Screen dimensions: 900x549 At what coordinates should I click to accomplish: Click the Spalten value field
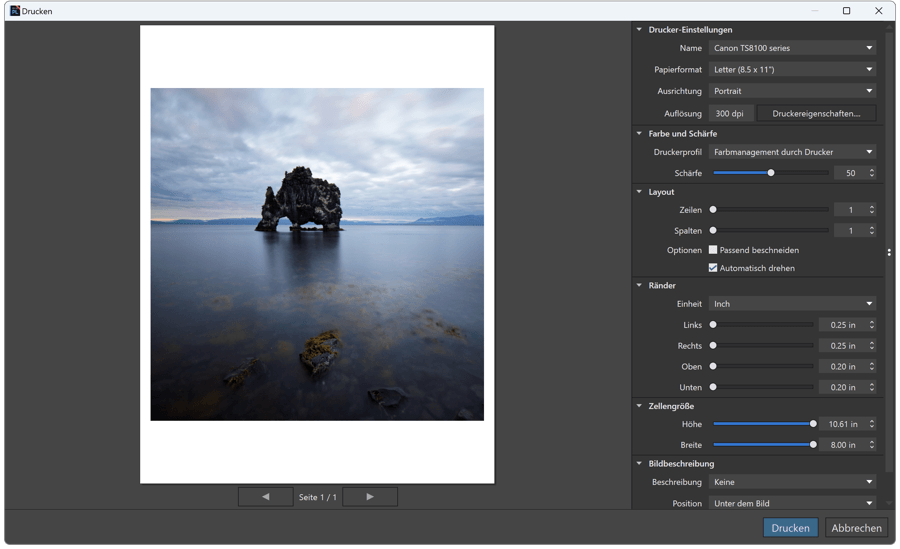coord(850,230)
